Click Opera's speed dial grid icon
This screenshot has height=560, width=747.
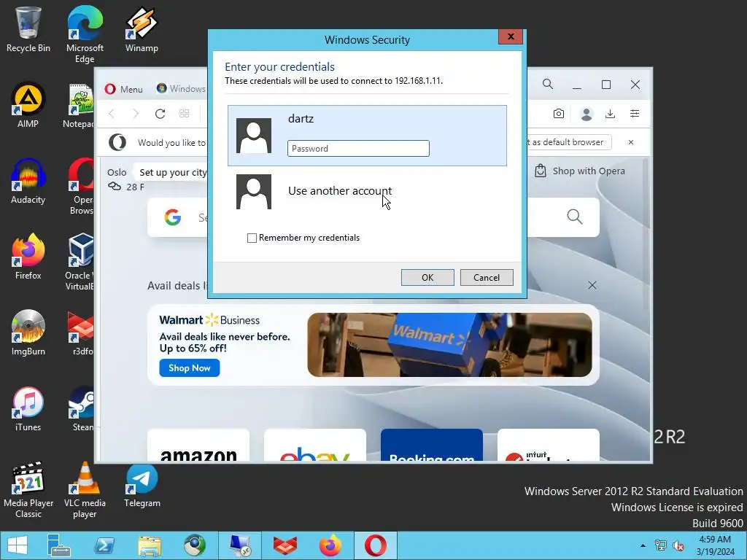(184, 113)
